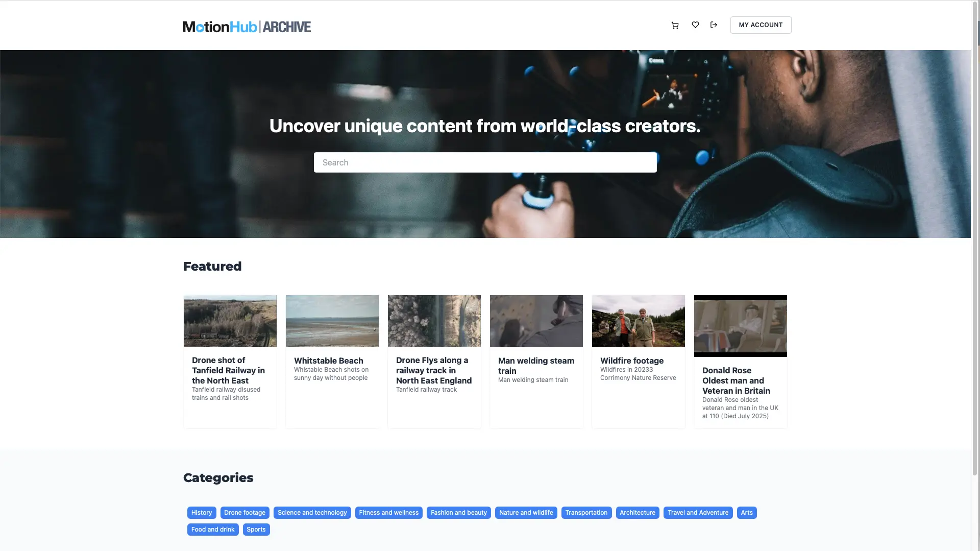The height and width of the screenshot is (551, 980).
Task: Select the Whitstable Beach thumbnail
Action: tap(332, 321)
